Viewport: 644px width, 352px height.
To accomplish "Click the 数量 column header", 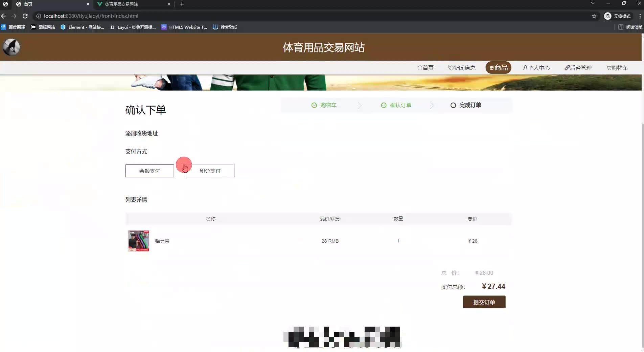I will (x=398, y=219).
